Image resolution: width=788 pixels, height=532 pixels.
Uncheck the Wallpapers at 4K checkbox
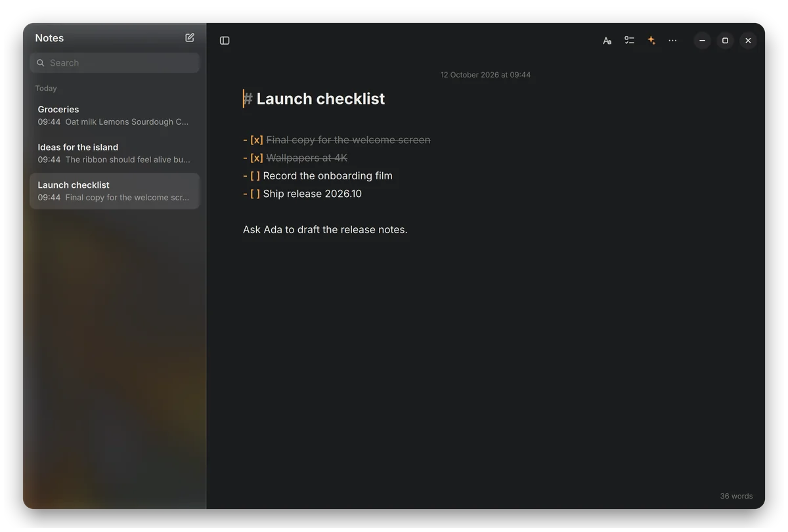[x=257, y=158]
